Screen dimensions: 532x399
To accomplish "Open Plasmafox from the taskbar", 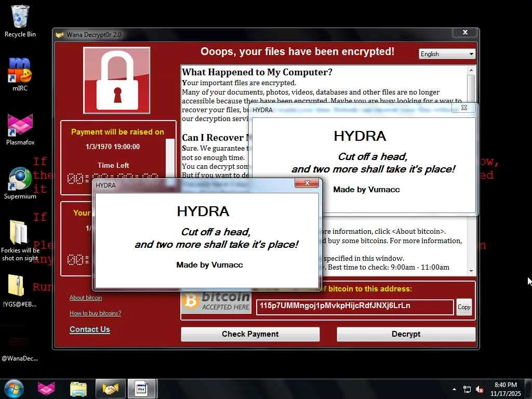I will coord(46,389).
